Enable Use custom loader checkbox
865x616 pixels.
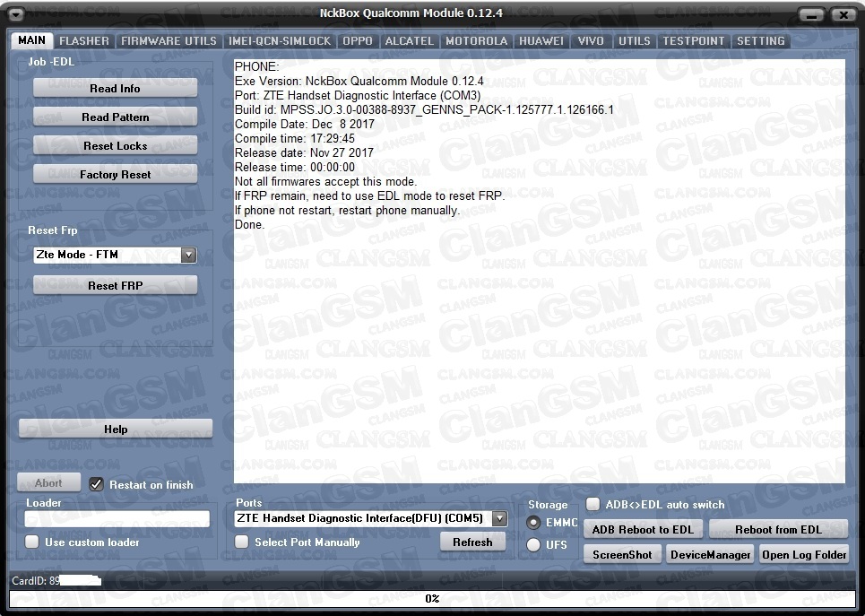click(32, 542)
